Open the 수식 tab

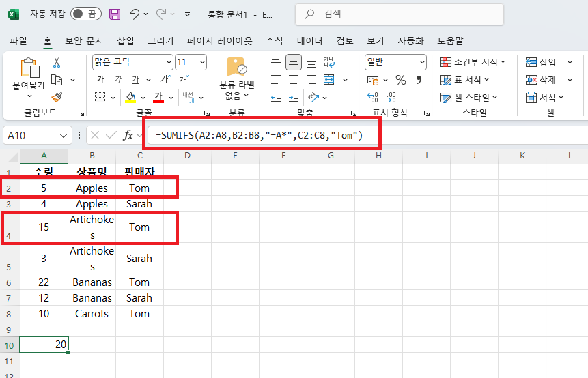pos(274,40)
